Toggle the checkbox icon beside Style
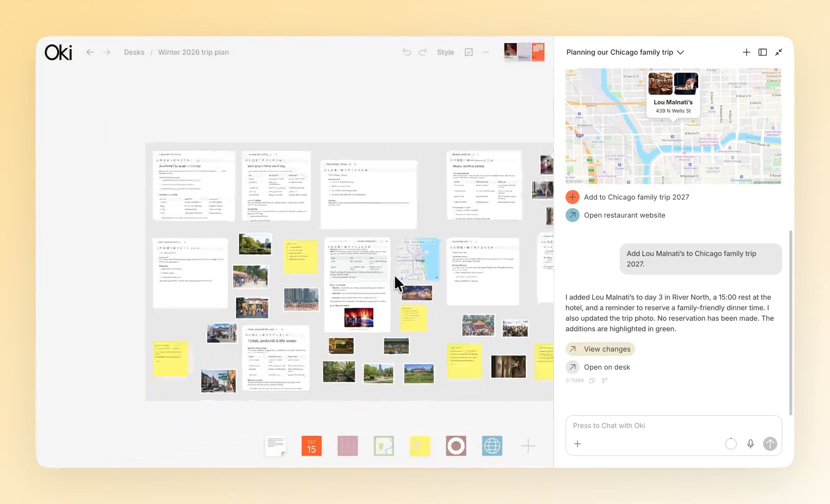 [x=469, y=52]
